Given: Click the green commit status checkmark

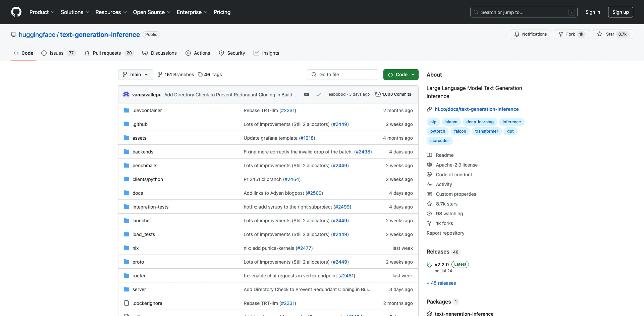Looking at the screenshot, I should click(x=319, y=94).
